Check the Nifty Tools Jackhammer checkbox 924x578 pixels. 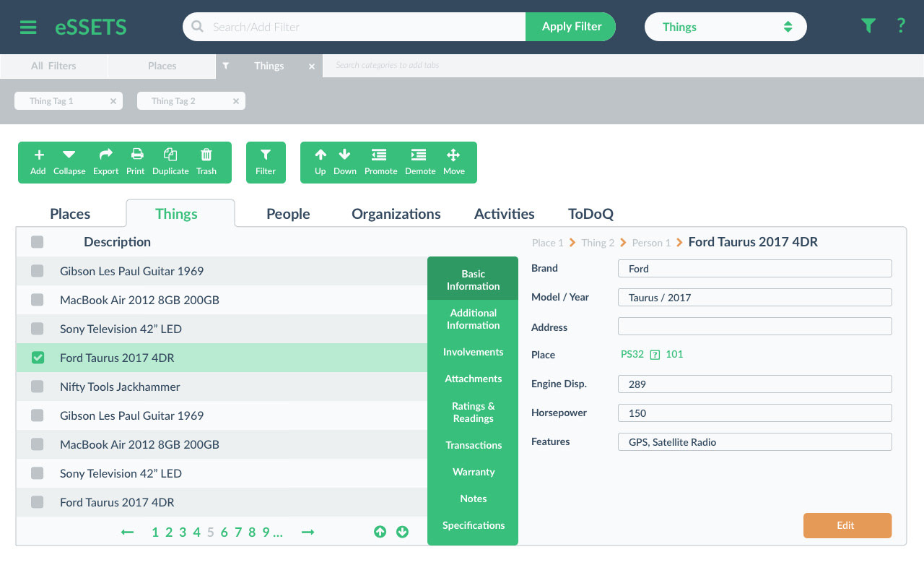[x=38, y=387]
